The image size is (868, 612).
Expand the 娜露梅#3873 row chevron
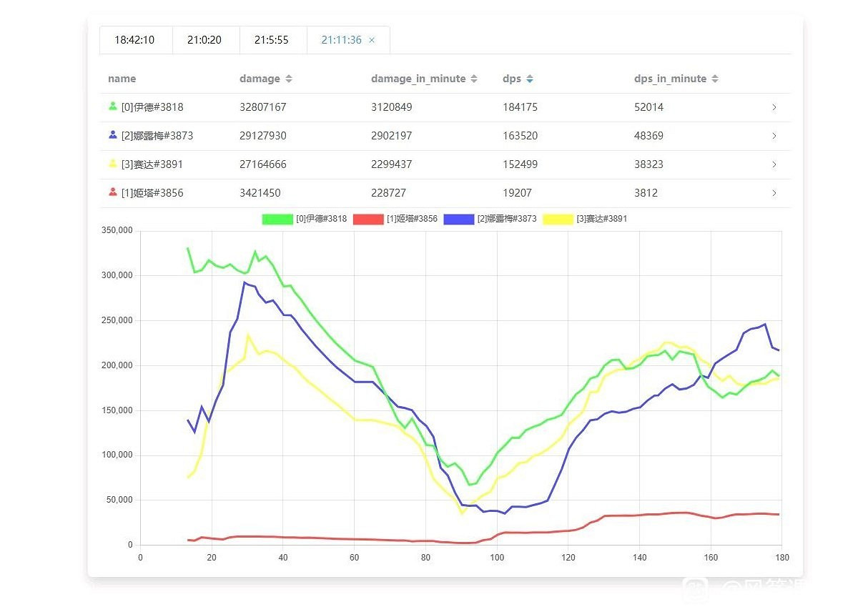point(774,136)
